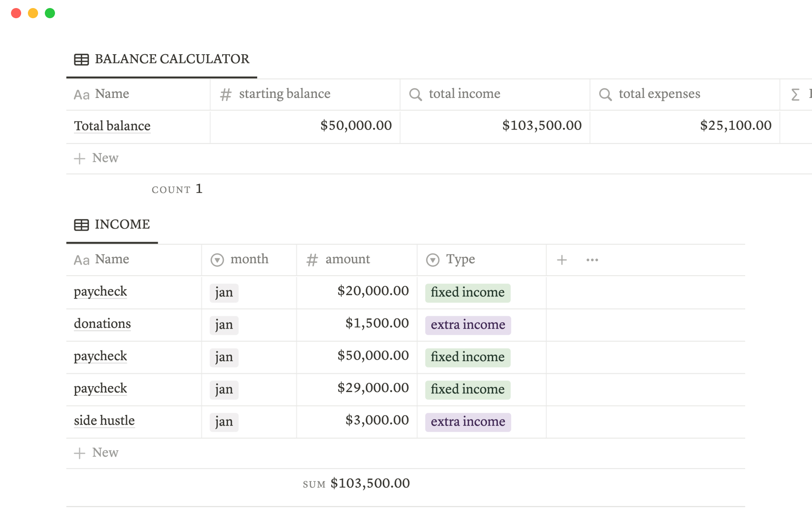The width and height of the screenshot is (812, 508).
Task: Add a new row in Balance Calculator
Action: click(97, 158)
